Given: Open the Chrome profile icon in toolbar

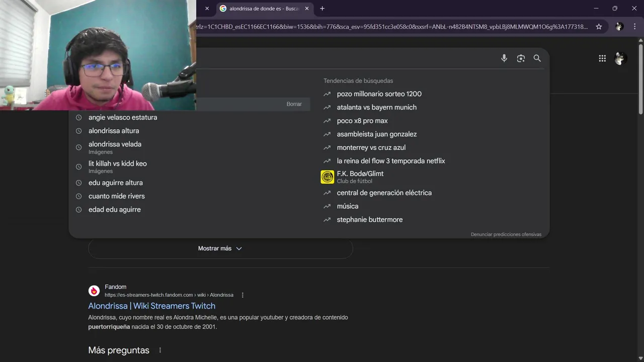Looking at the screenshot, I should 619,27.
